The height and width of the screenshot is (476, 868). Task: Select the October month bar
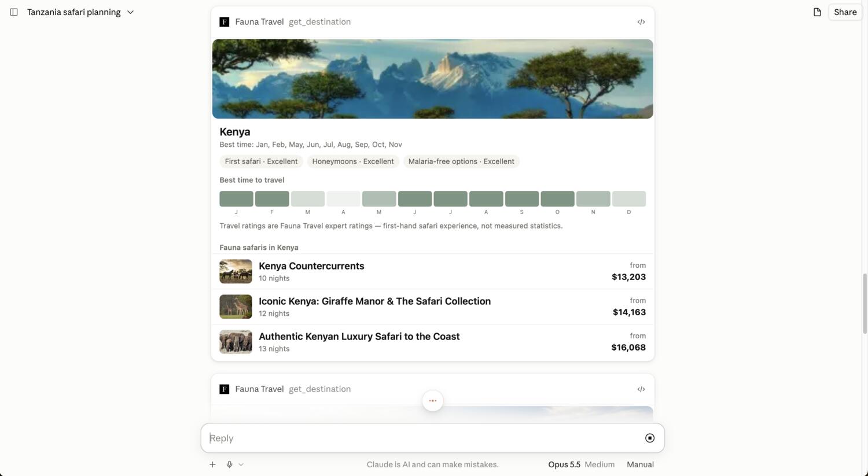[x=557, y=199]
